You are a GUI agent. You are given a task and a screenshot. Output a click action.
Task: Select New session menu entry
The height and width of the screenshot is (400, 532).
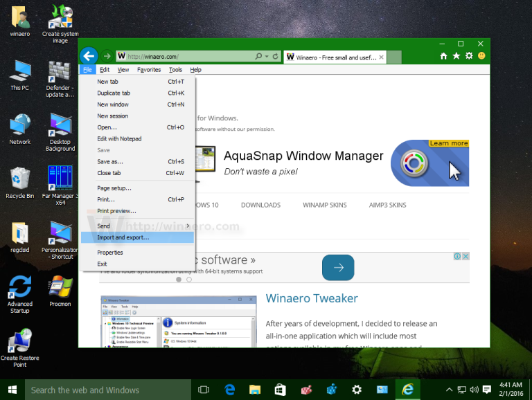point(137,116)
